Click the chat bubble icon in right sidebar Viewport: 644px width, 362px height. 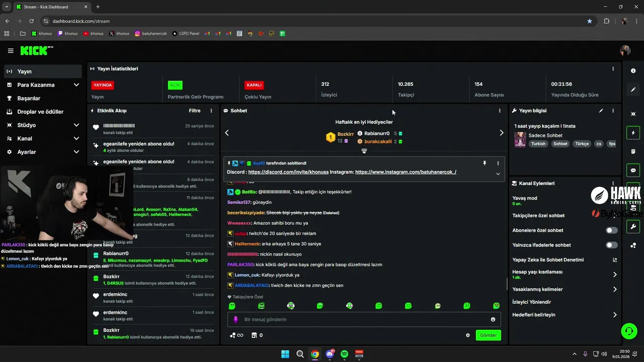pyautogui.click(x=633, y=170)
